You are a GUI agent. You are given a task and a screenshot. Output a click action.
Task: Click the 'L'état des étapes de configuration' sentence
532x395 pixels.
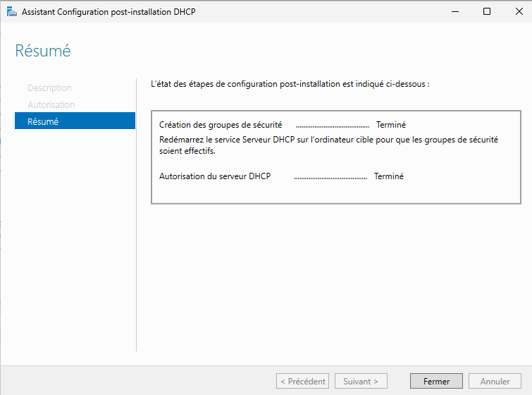(290, 84)
